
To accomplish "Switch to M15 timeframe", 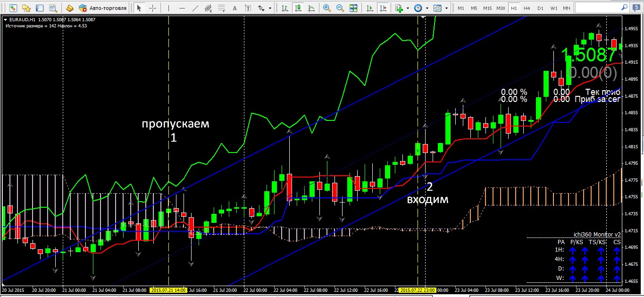I will coord(487,8).
